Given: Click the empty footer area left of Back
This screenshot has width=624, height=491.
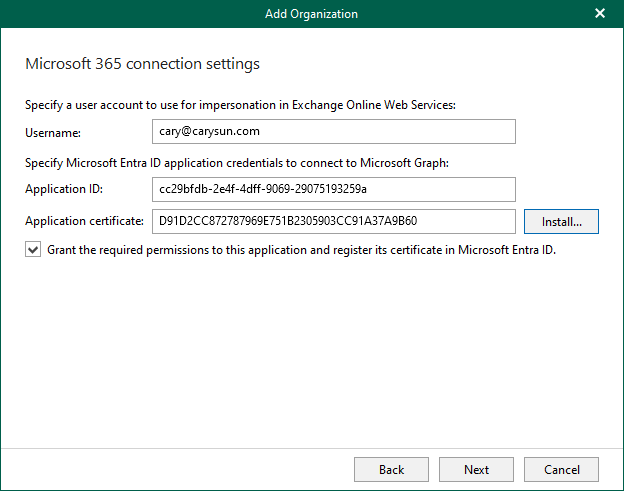Looking at the screenshot, I should (180, 469).
